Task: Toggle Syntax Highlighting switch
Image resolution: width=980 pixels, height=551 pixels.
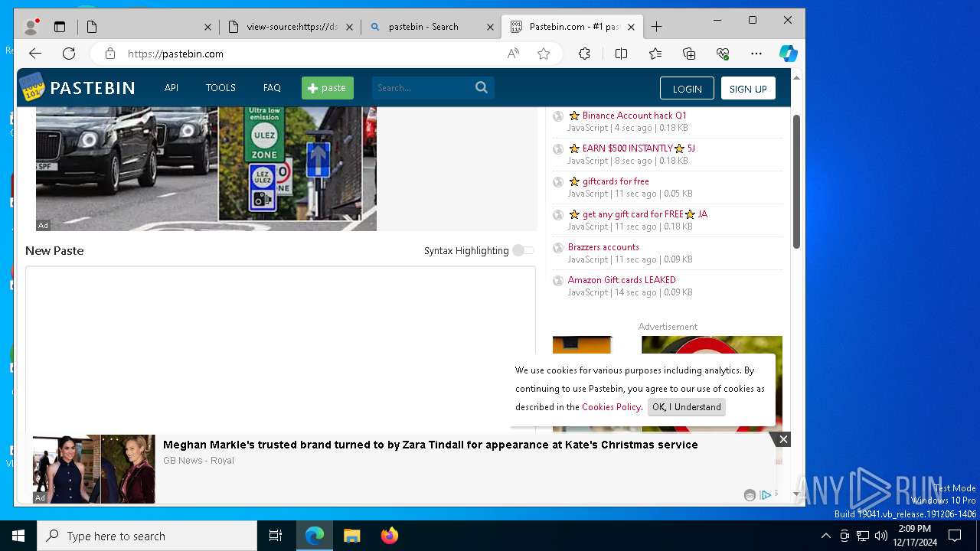Action: (x=524, y=250)
